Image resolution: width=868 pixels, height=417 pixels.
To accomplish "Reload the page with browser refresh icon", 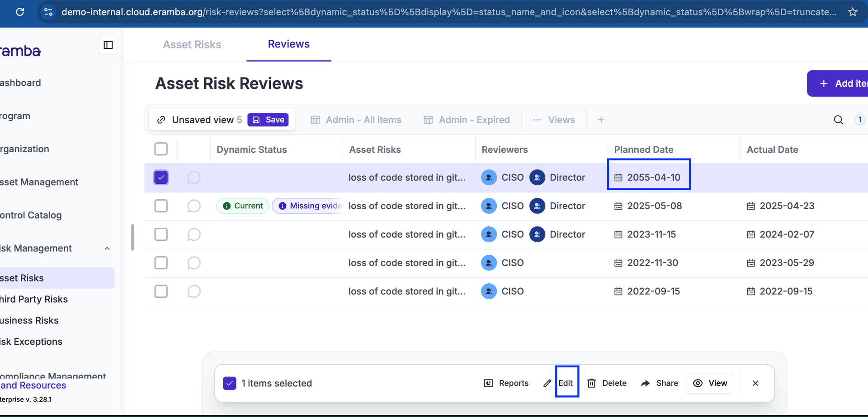I will pos(20,12).
